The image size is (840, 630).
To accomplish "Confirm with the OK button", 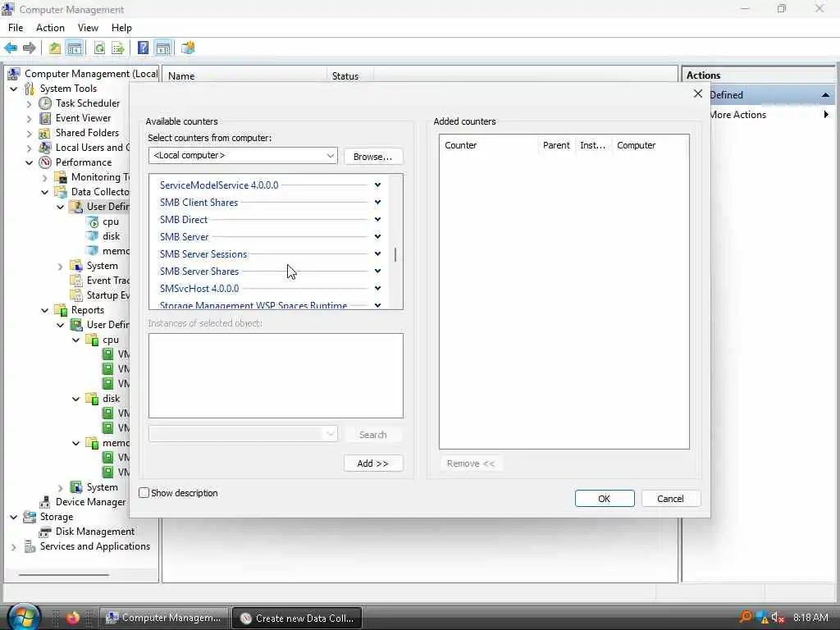I will point(605,499).
